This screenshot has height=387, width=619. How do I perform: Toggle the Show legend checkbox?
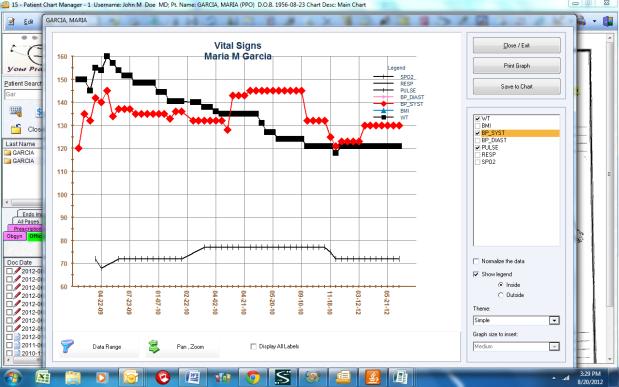(476, 274)
